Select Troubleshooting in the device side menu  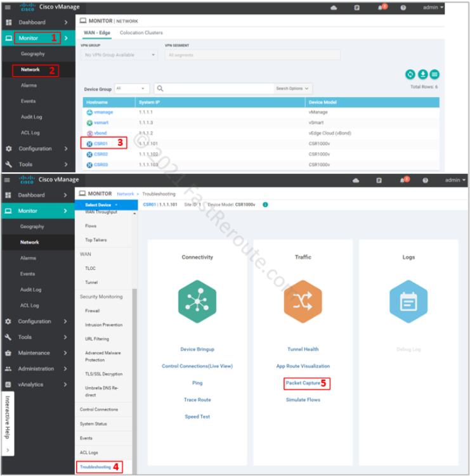(95, 467)
